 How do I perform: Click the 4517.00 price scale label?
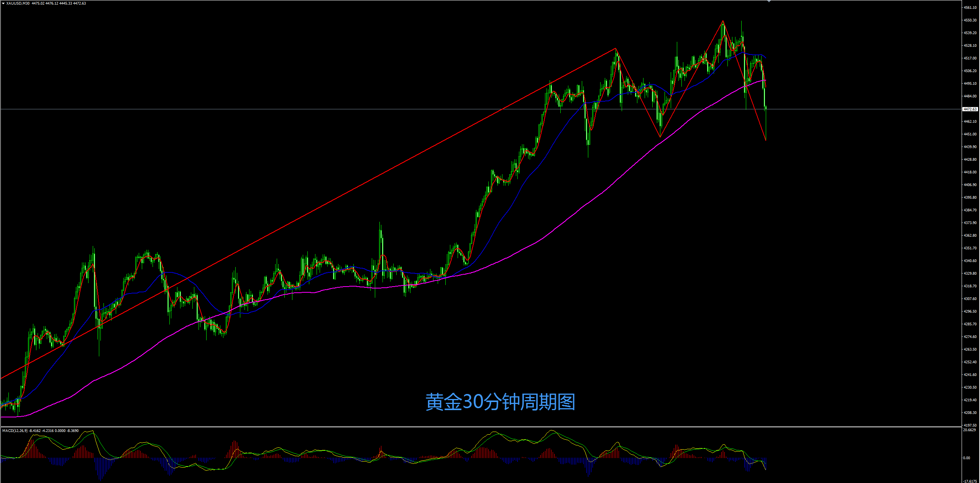point(970,58)
